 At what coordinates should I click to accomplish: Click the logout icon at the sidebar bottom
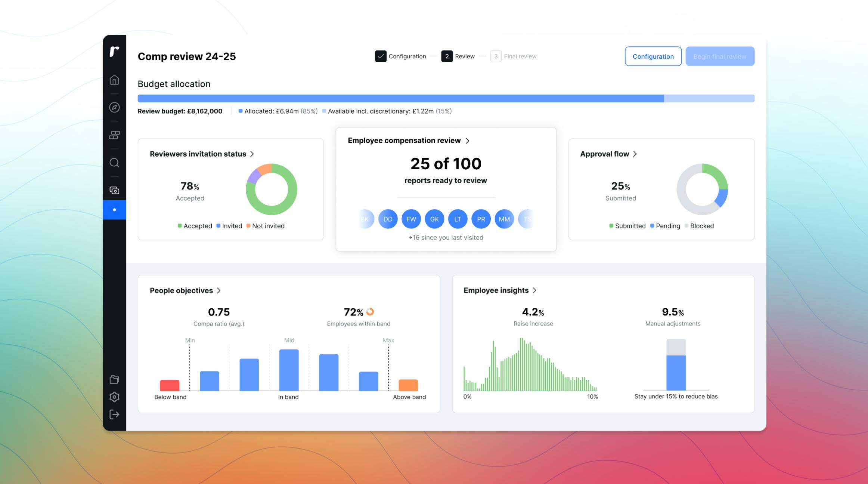[x=114, y=414]
